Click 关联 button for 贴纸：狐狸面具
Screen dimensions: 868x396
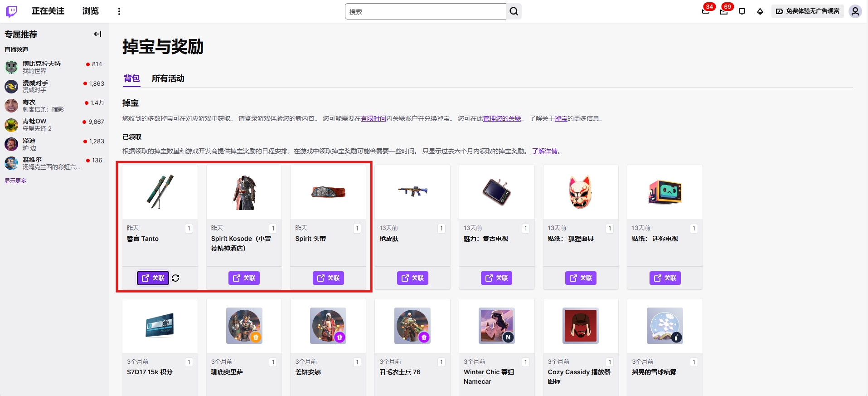(581, 278)
